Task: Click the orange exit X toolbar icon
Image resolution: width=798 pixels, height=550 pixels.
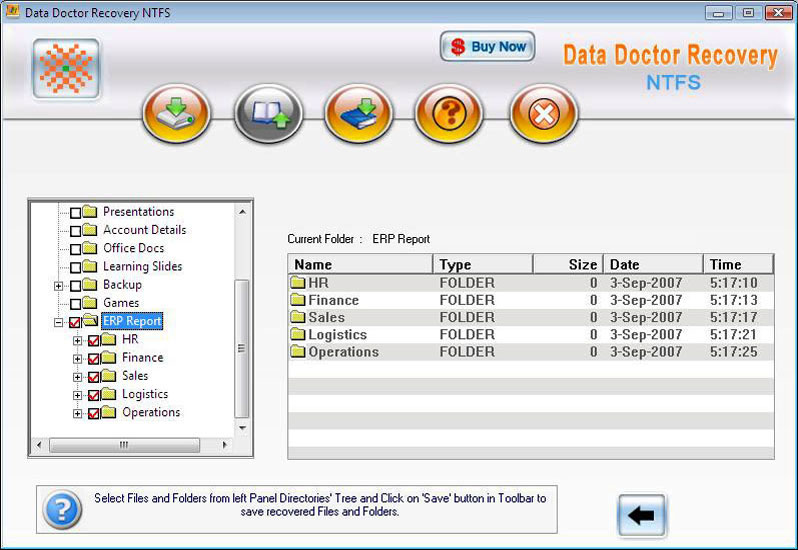Action: click(x=543, y=113)
